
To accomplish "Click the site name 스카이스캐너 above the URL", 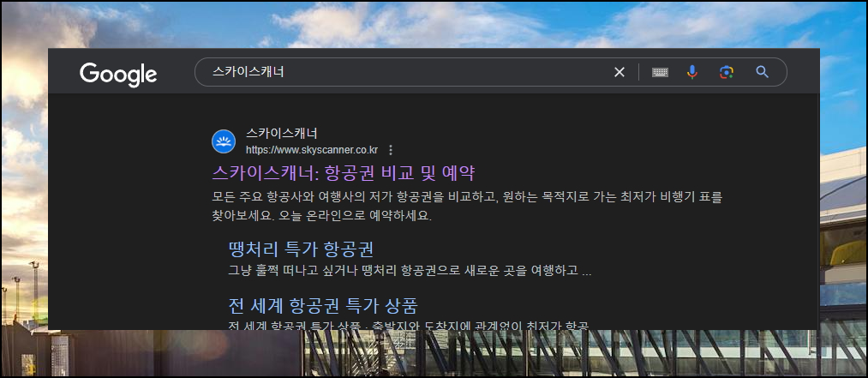I will pos(281,134).
